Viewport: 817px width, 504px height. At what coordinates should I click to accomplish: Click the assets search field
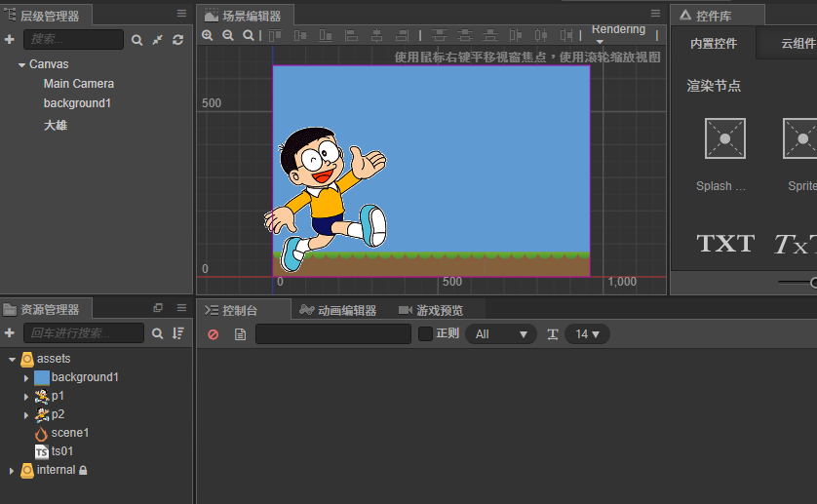[84, 333]
